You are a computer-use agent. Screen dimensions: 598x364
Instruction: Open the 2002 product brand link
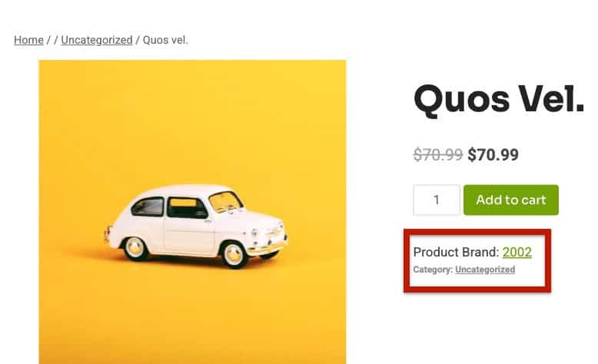click(x=517, y=252)
